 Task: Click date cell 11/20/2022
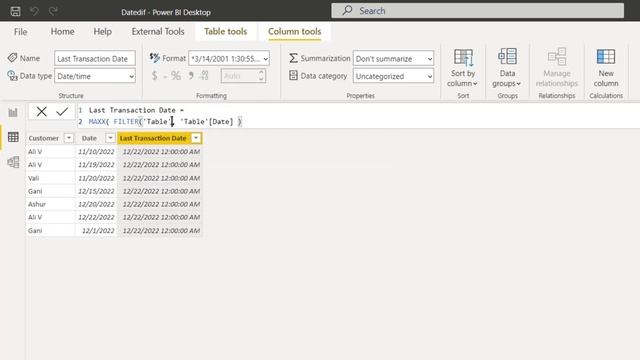tap(96, 178)
